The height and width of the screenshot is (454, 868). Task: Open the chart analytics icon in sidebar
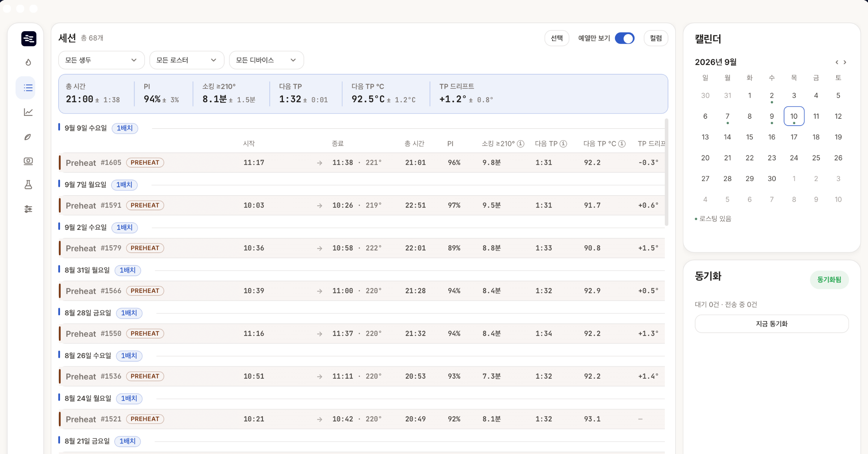click(28, 112)
